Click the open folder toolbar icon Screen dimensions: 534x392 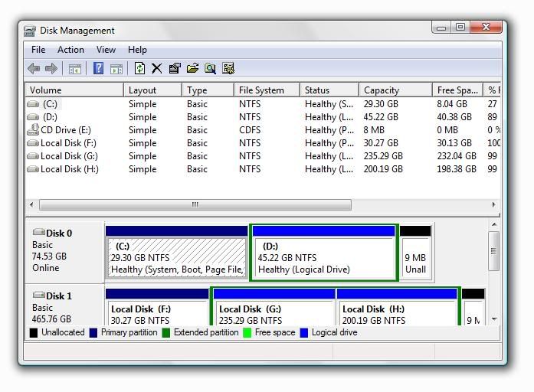[x=192, y=69]
